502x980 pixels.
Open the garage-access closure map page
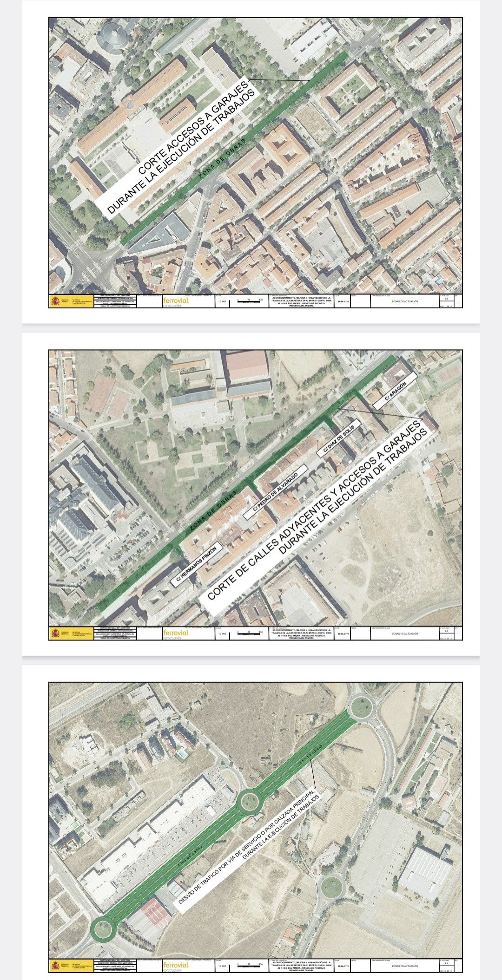pos(251,163)
